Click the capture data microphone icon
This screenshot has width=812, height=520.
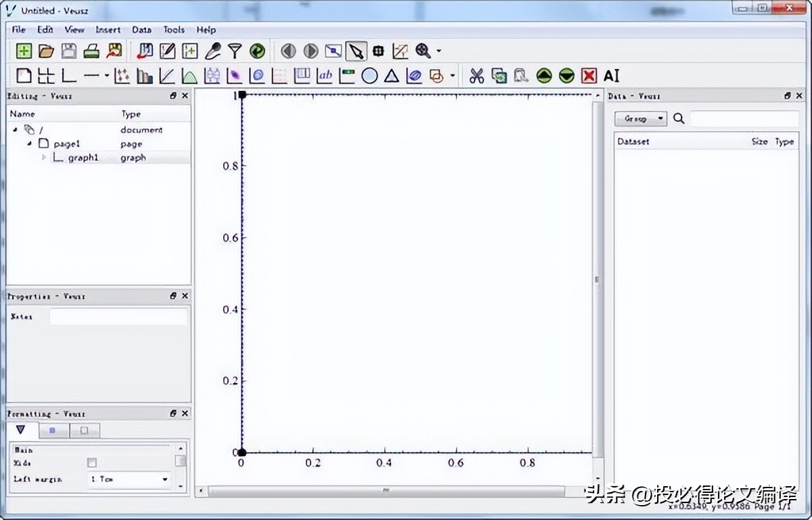pos(212,51)
